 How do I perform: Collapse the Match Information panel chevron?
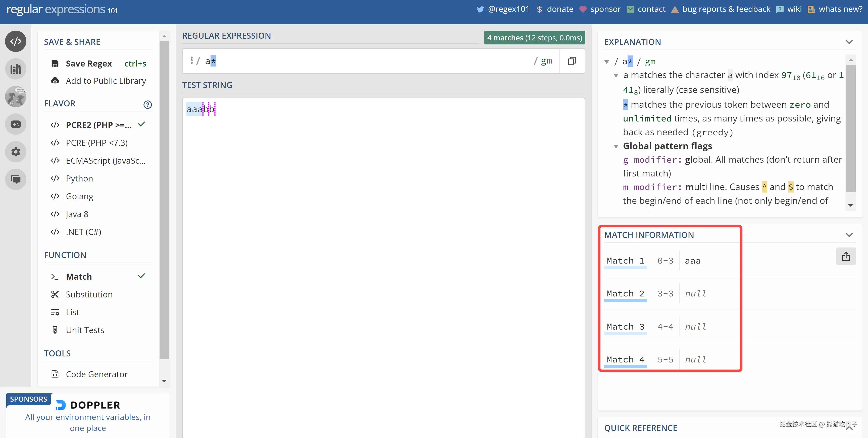tap(849, 235)
